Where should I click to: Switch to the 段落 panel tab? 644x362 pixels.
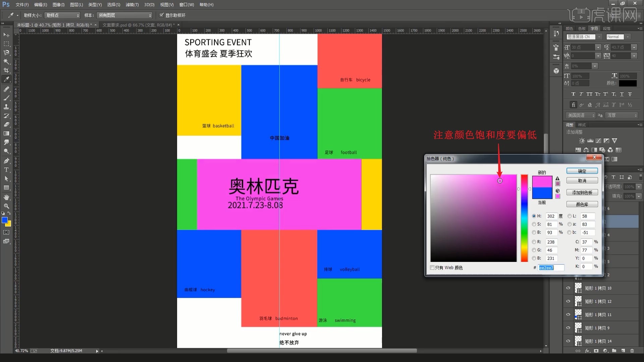click(607, 28)
